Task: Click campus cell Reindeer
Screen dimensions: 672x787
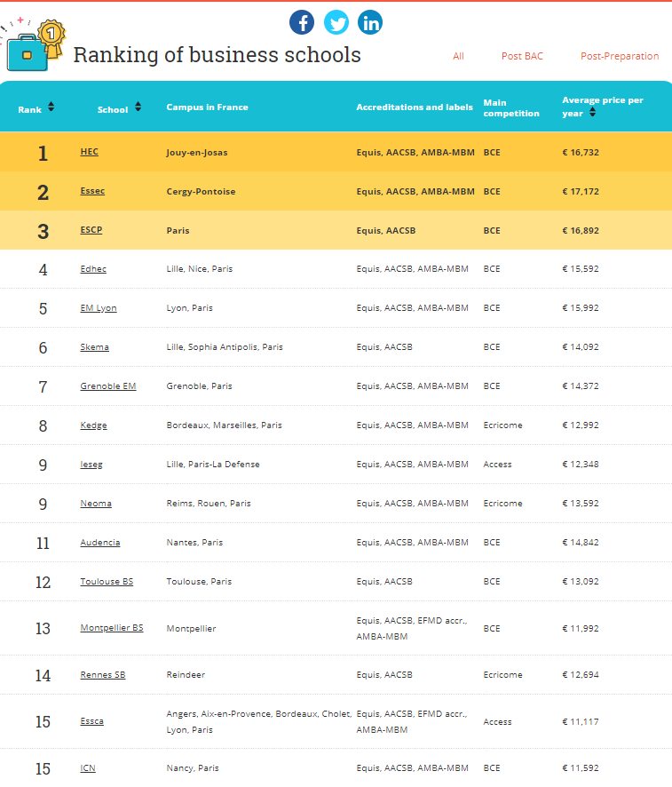Action: click(186, 676)
